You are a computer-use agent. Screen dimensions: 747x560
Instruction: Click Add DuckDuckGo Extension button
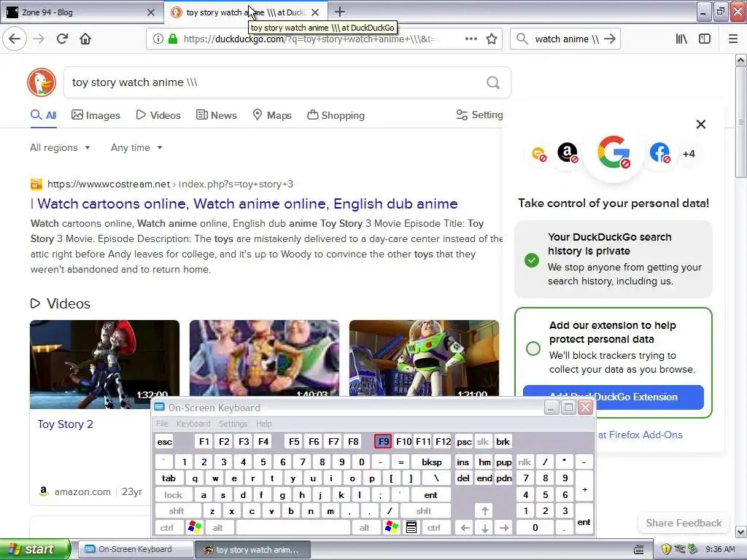(613, 397)
